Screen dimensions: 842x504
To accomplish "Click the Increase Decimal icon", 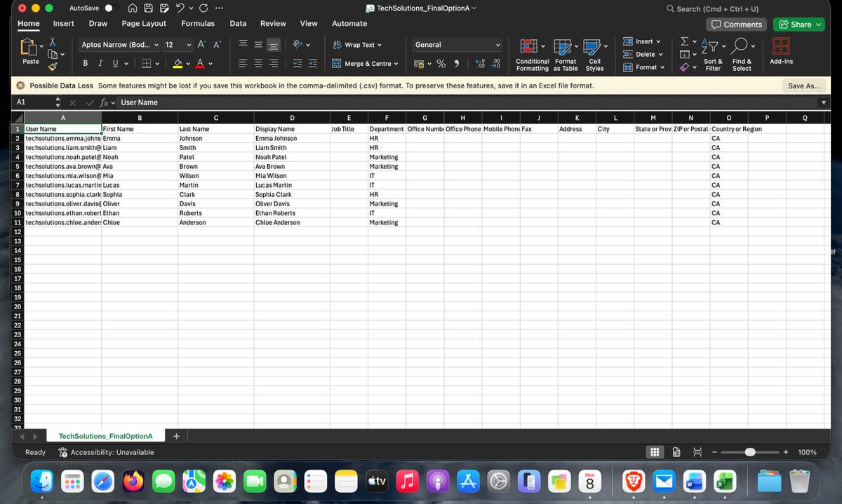I will (481, 64).
